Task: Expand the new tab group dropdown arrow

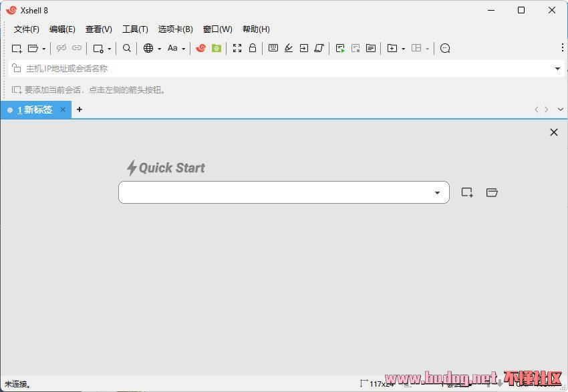Action: (403, 49)
